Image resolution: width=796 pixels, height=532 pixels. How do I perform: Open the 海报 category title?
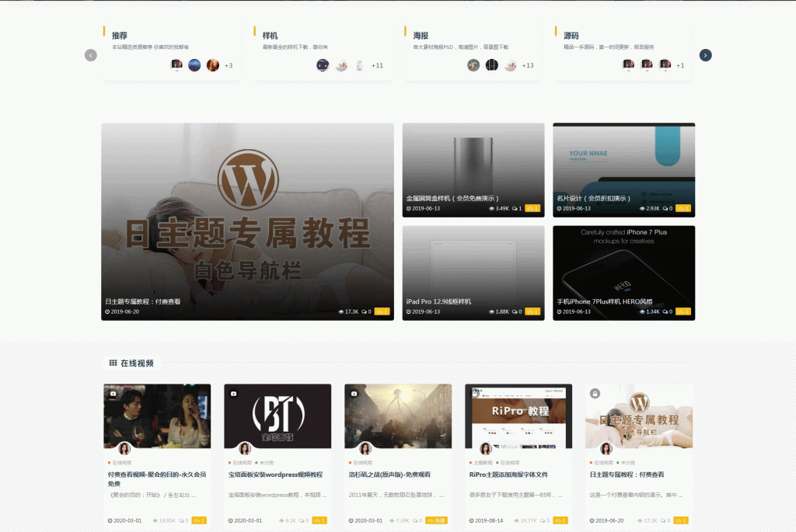[x=421, y=36]
